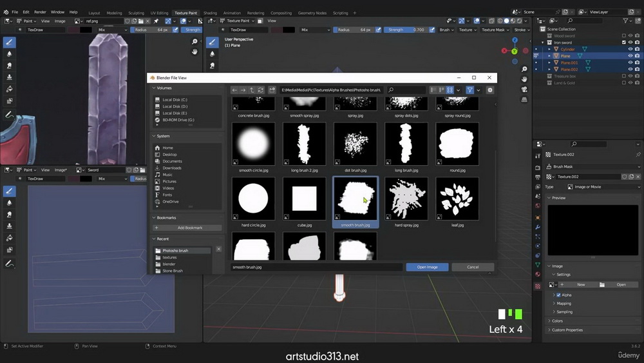Collapse Iron sword collection
This screenshot has width=644, height=363.
point(542,43)
